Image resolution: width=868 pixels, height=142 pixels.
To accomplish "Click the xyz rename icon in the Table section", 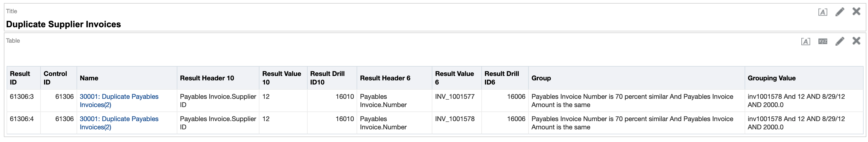I will click(x=823, y=41).
